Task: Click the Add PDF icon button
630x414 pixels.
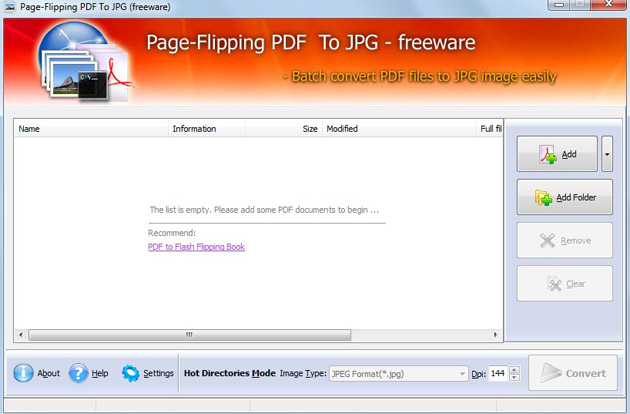Action: pyautogui.click(x=557, y=154)
